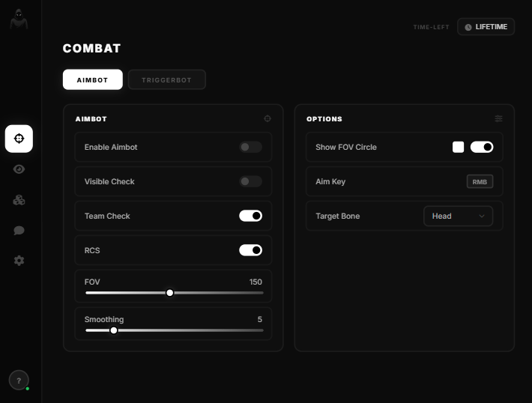
Task: Click the Team Check label
Action: (x=107, y=216)
